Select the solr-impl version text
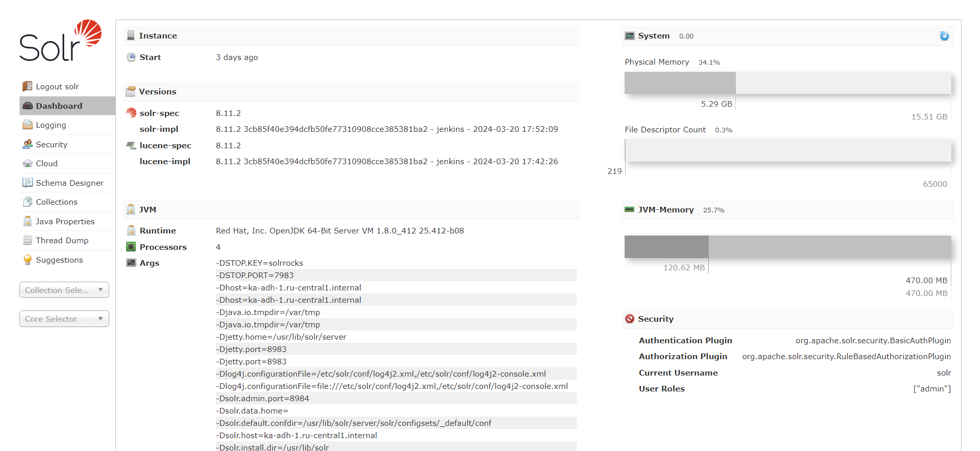Image resolution: width=980 pixels, height=451 pixels. [x=387, y=129]
